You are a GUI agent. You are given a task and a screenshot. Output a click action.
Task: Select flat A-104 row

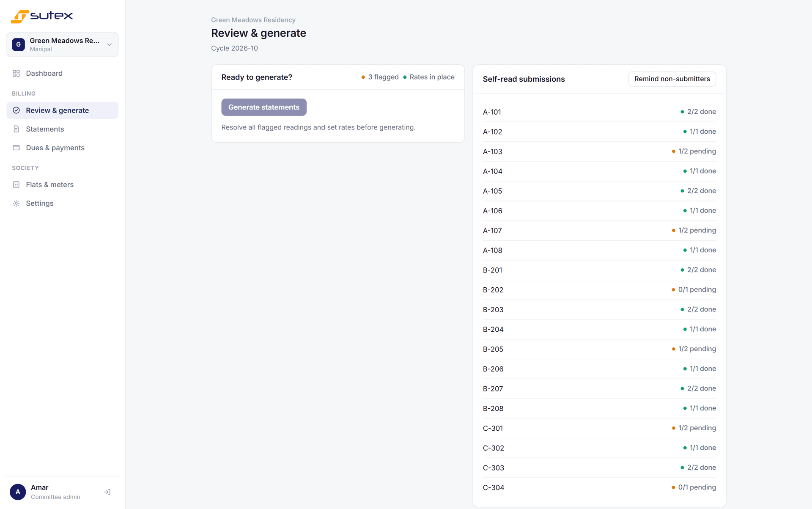599,171
